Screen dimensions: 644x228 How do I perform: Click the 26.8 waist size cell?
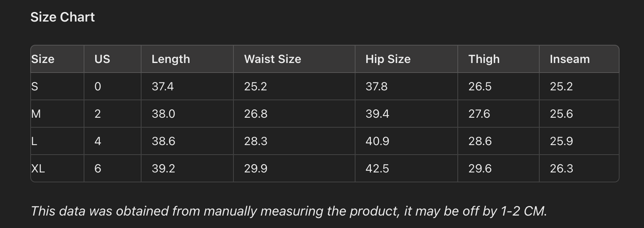pos(255,114)
